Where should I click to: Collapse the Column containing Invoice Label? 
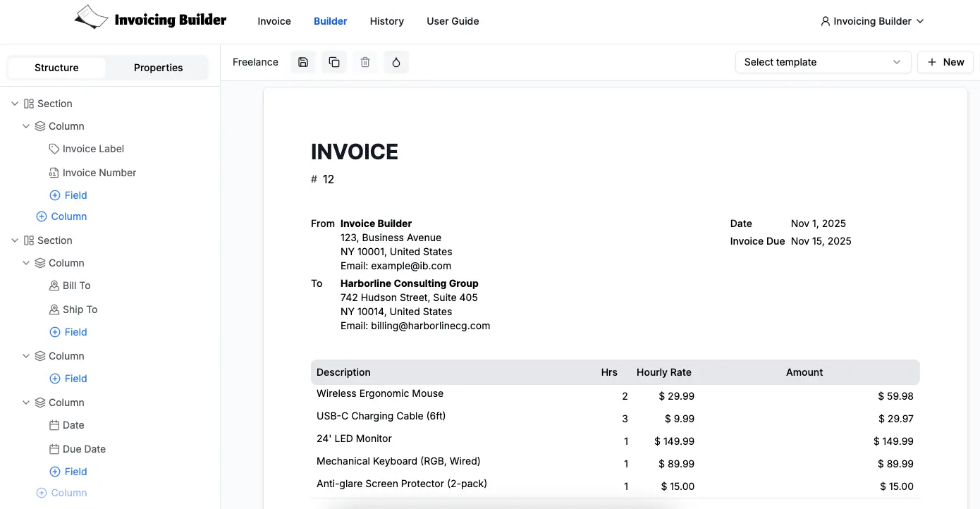26,126
